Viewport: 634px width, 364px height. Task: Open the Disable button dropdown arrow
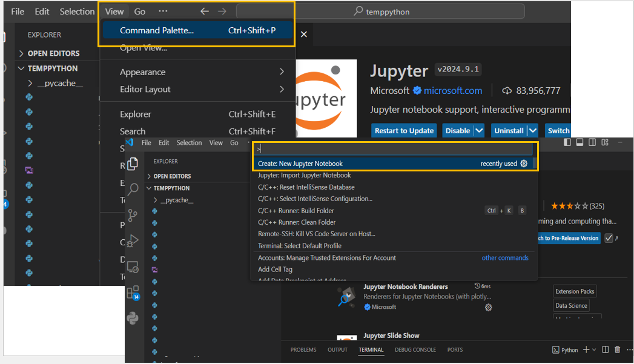pyautogui.click(x=479, y=131)
